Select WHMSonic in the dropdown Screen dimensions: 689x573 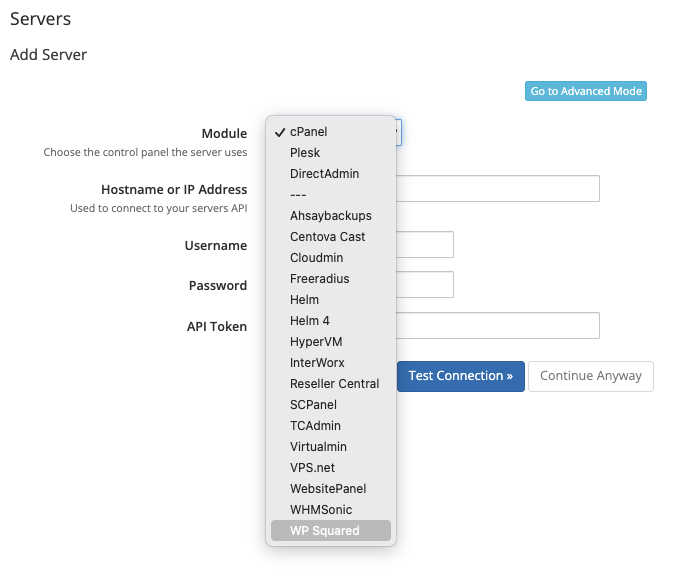(x=330, y=510)
